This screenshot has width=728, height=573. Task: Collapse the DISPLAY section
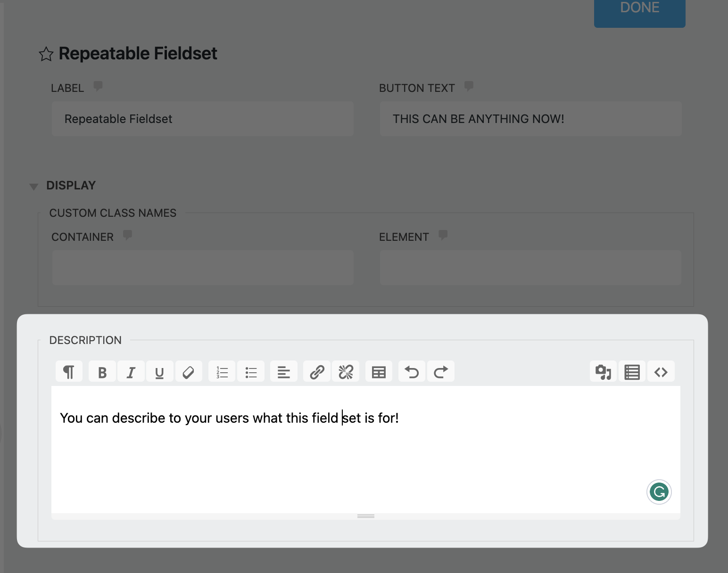pyautogui.click(x=33, y=187)
